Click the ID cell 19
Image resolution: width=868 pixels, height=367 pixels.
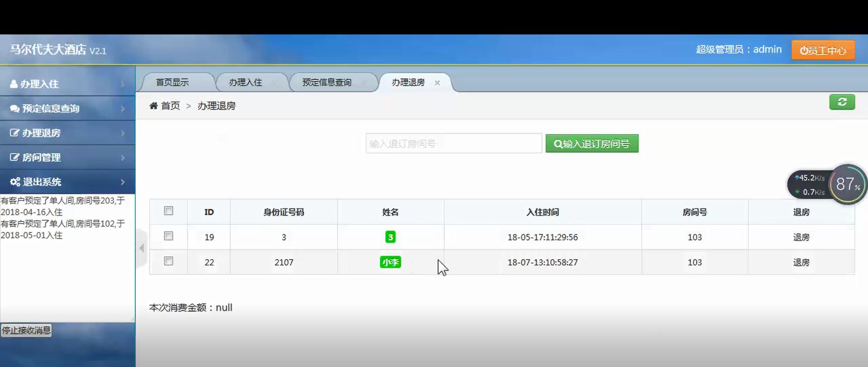coord(209,237)
